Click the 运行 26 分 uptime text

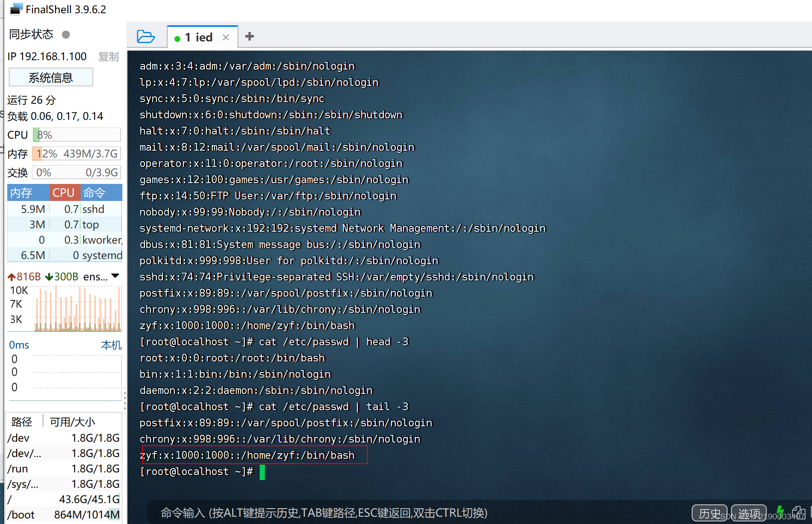32,100
